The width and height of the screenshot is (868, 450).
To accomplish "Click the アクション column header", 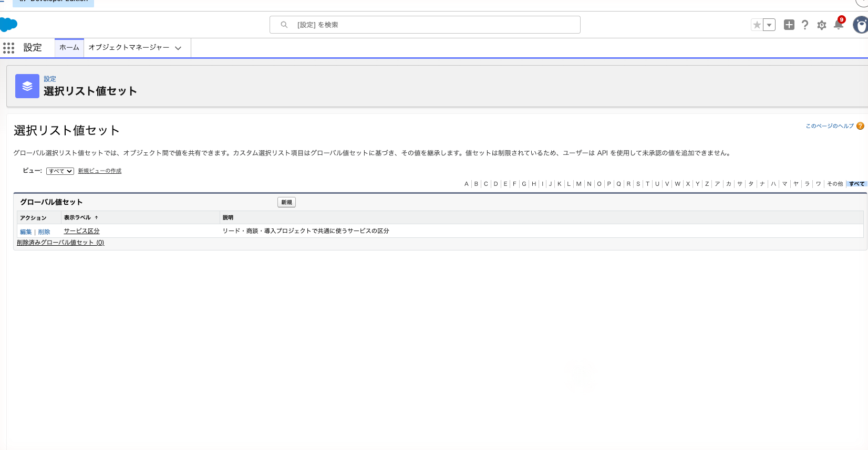I will 33,218.
